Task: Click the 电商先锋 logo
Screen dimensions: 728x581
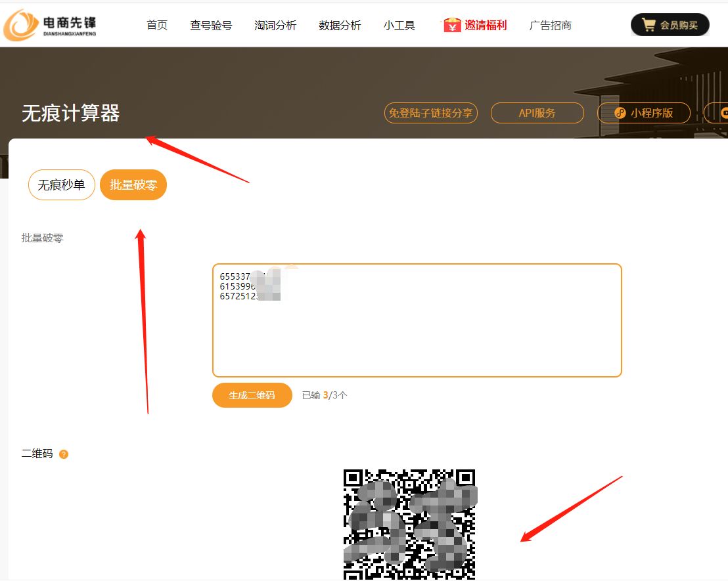Action: click(50, 25)
